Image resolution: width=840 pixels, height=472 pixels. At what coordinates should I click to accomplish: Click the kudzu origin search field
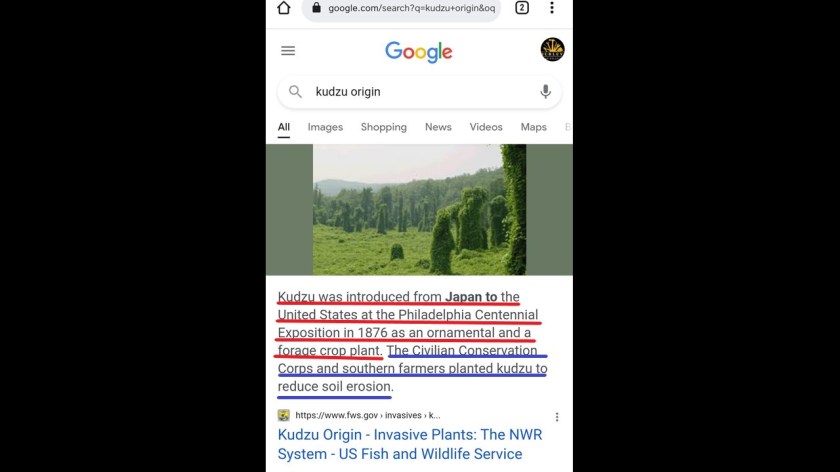click(419, 92)
